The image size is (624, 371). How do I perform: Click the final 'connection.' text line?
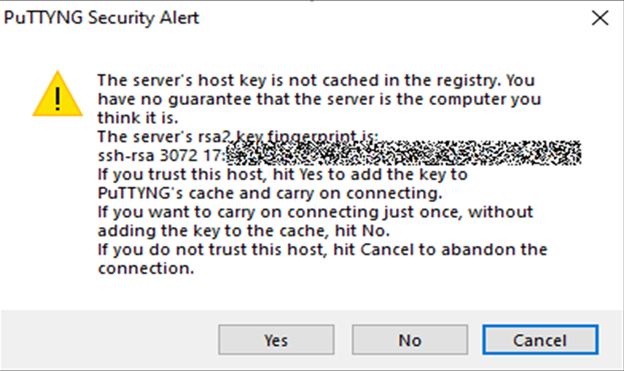[146, 269]
